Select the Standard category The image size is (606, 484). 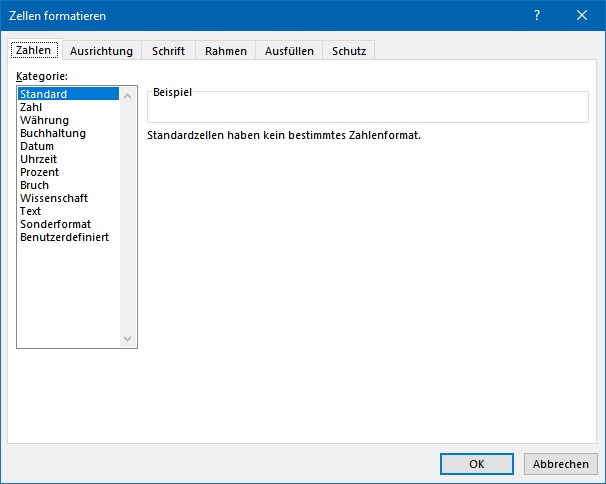click(68, 94)
